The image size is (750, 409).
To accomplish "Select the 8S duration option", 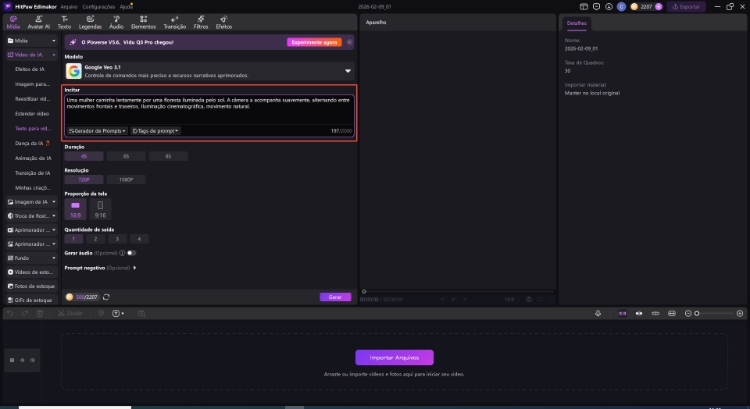I will point(168,156).
